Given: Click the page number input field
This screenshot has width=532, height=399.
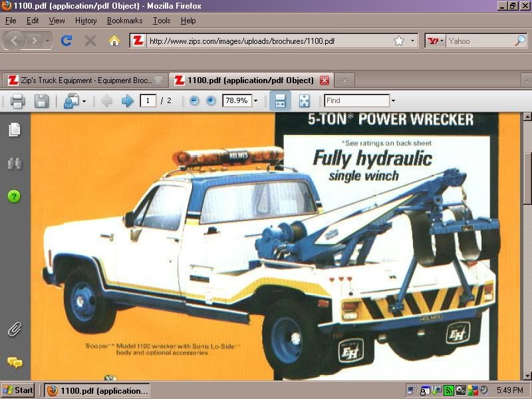Looking at the screenshot, I should (x=148, y=101).
